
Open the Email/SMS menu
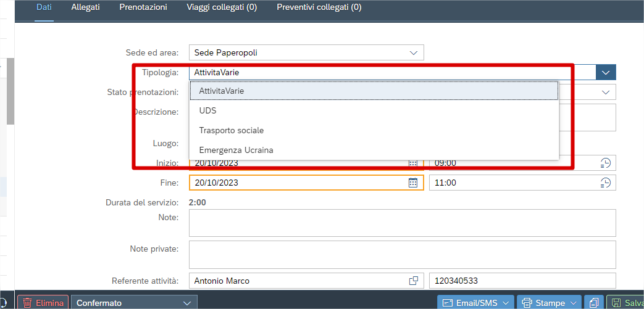pos(475,303)
